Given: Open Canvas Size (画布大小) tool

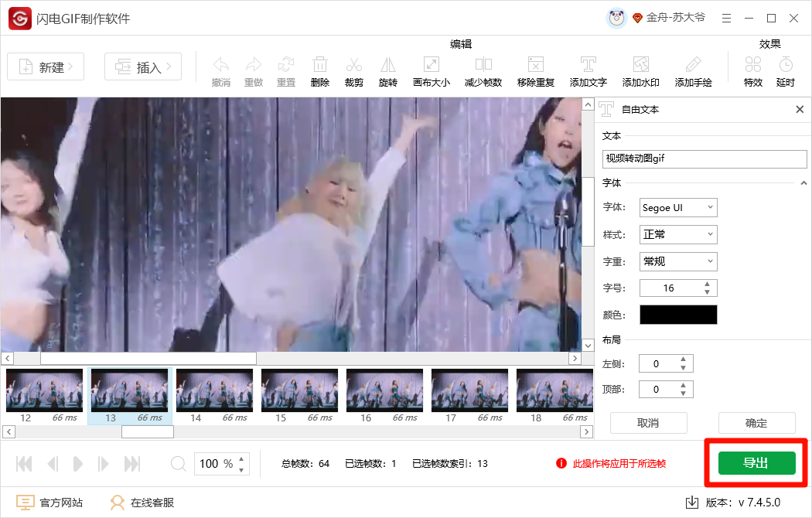Looking at the screenshot, I should 432,71.
